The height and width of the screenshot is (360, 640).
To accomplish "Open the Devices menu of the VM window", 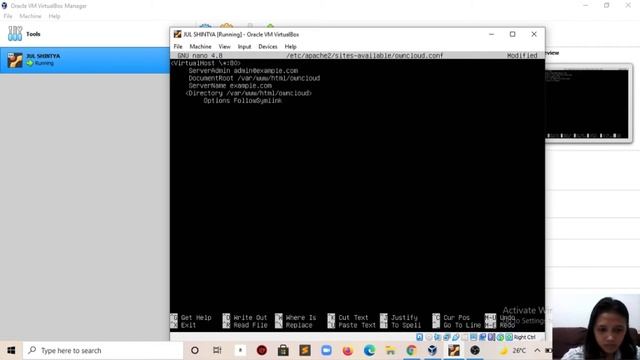I will click(x=268, y=47).
